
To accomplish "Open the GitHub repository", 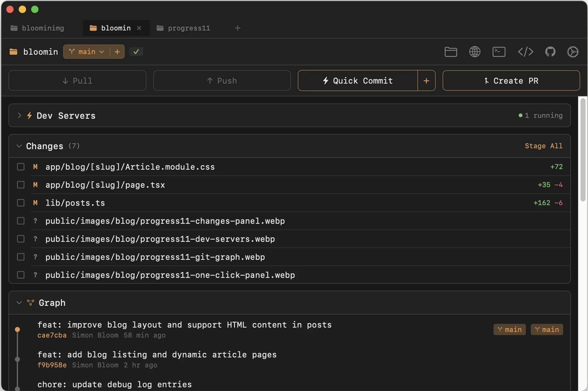I will (550, 52).
